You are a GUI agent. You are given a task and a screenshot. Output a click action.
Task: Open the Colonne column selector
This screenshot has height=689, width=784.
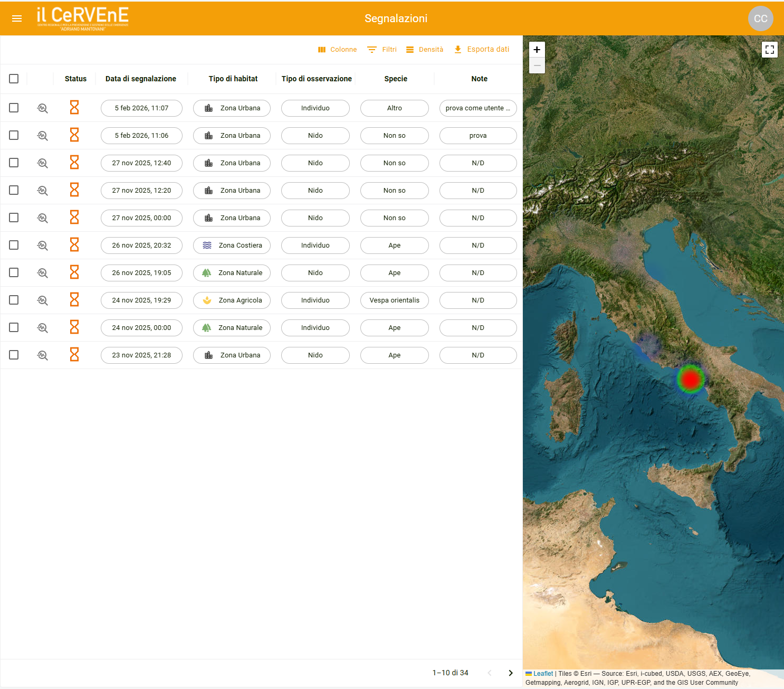coord(337,49)
